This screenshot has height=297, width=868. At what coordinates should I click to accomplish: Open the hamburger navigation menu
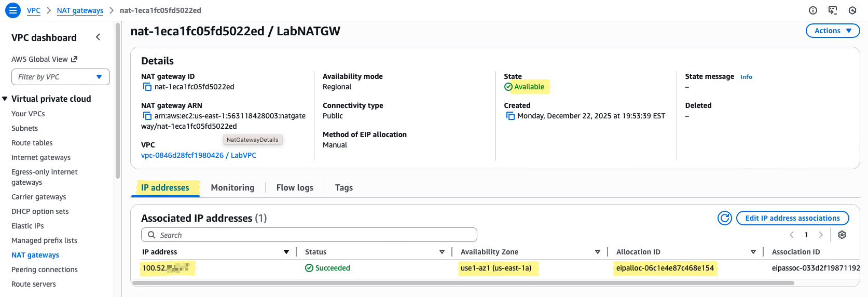tap(13, 10)
